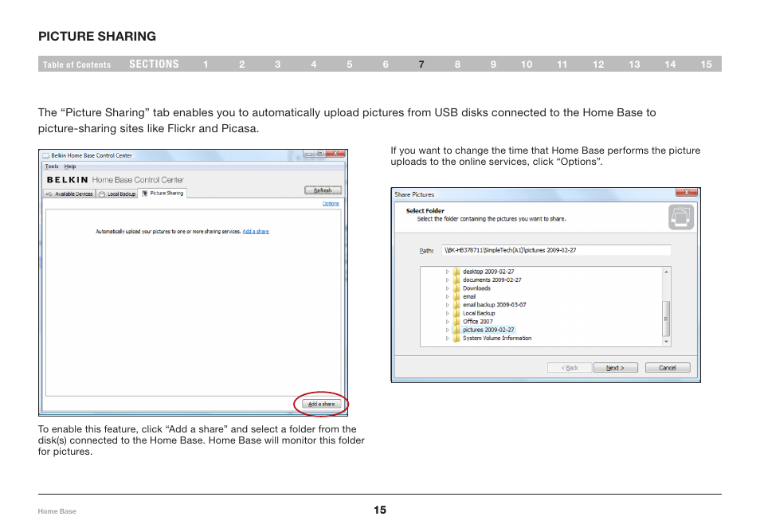Click the Back button in Share Pictures

(570, 368)
